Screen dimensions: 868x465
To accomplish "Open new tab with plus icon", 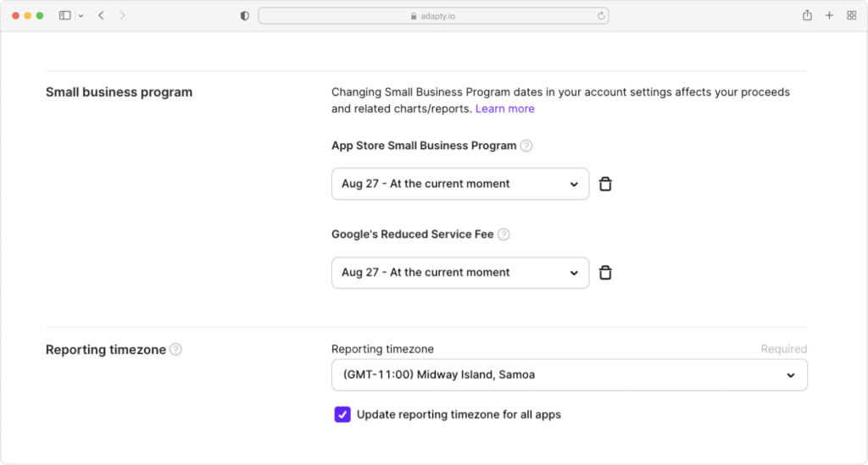I will [x=829, y=15].
